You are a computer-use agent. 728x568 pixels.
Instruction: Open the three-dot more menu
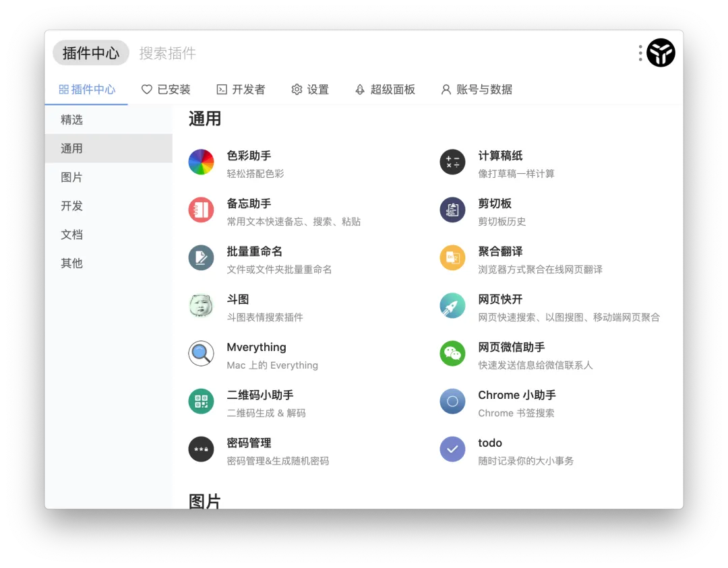640,53
